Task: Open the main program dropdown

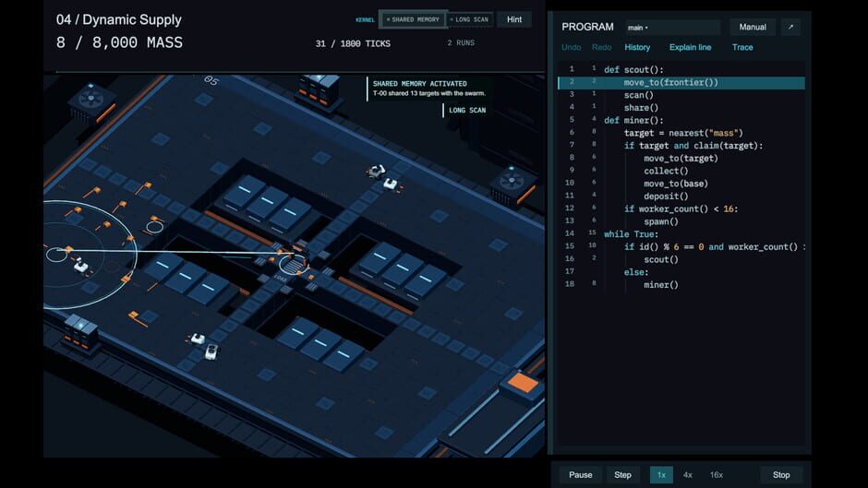Action: [672, 27]
